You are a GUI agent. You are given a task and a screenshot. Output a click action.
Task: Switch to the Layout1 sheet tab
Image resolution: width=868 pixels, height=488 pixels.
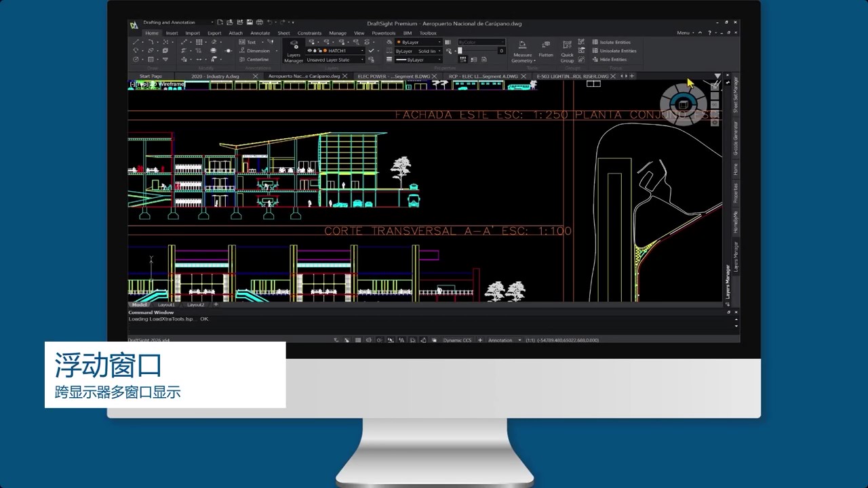(165, 304)
